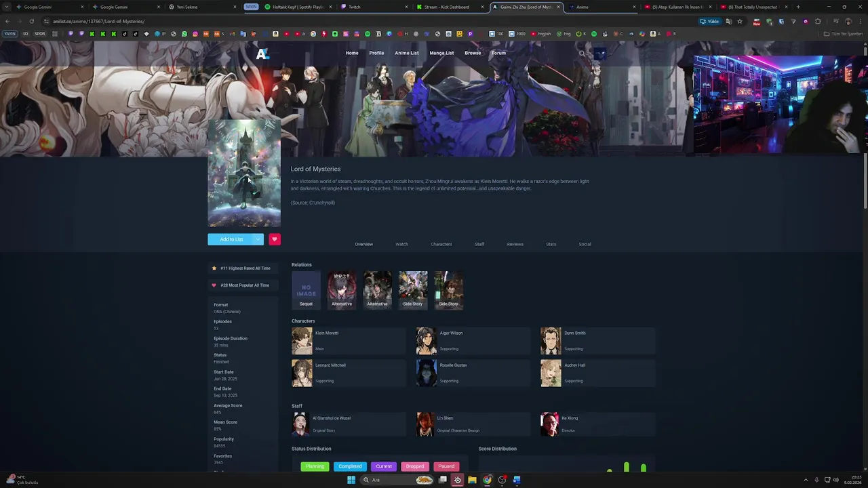Viewport: 868px width, 488px height.
Task: Click the page vertical scrollbar thumb
Action: (865, 181)
